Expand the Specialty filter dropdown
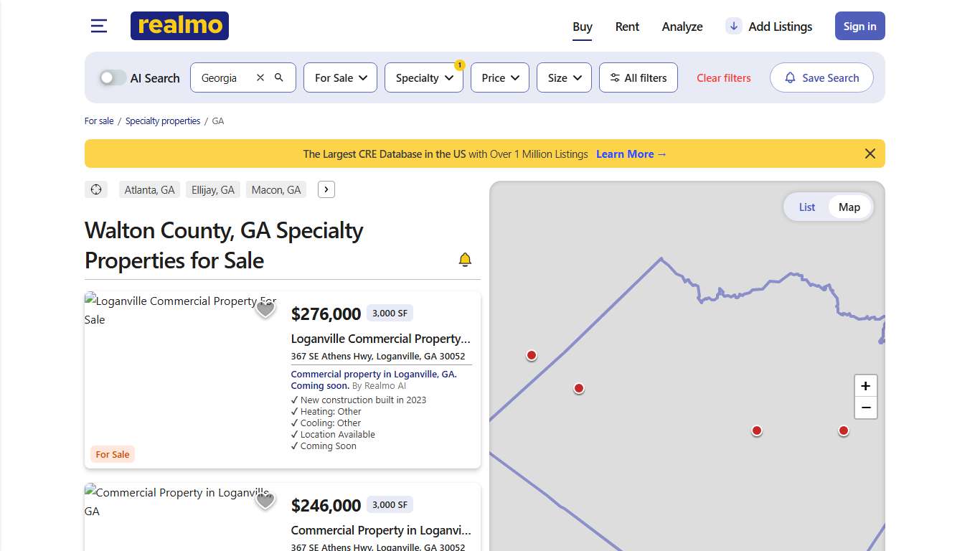 click(x=423, y=77)
